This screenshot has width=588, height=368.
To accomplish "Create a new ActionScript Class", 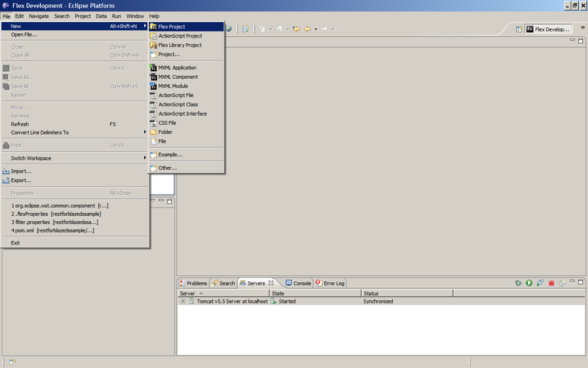I will coord(187,105).
